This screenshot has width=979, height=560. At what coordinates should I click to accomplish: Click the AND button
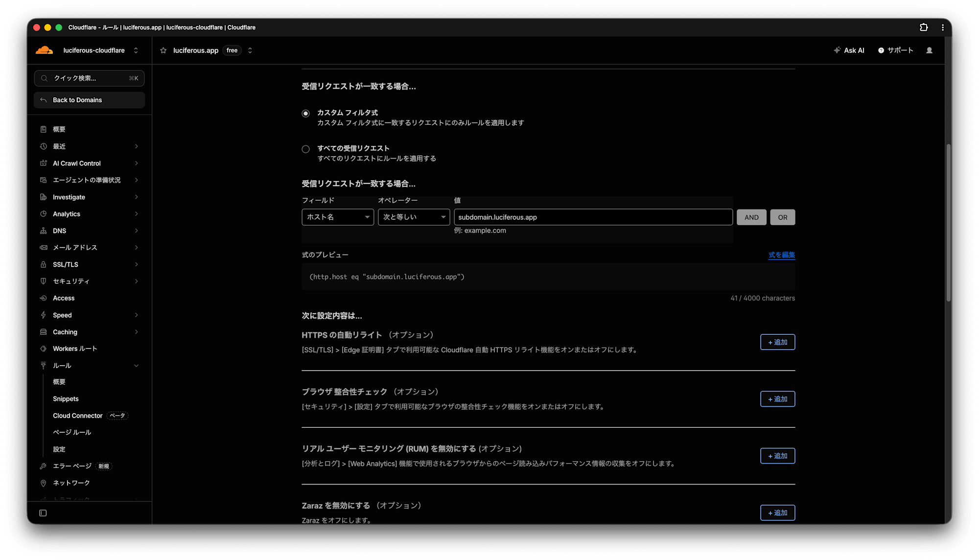[751, 217]
